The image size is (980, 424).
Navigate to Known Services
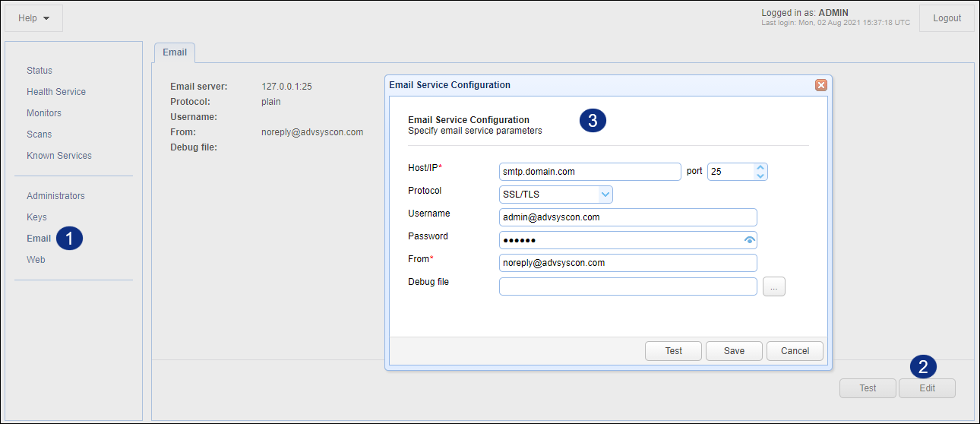(x=59, y=156)
